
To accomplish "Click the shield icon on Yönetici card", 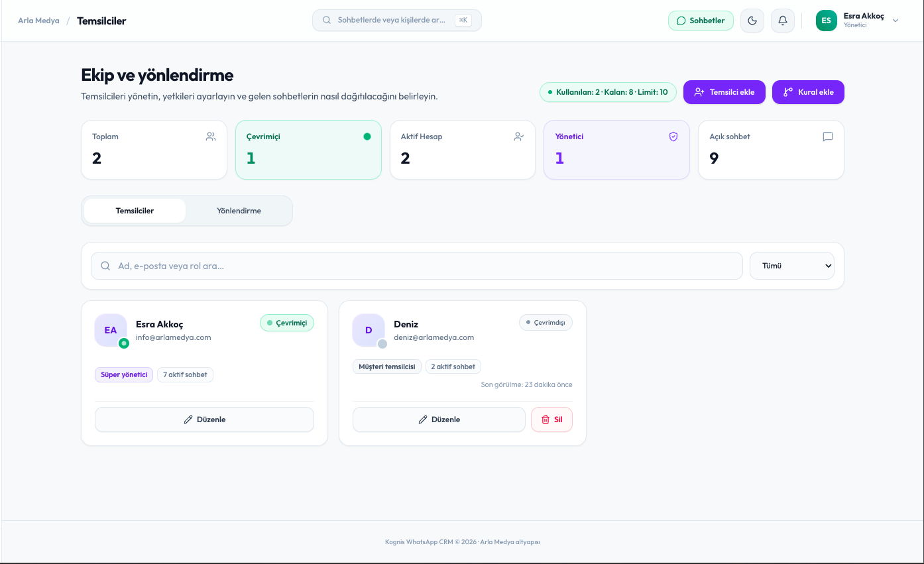I will click(x=673, y=137).
